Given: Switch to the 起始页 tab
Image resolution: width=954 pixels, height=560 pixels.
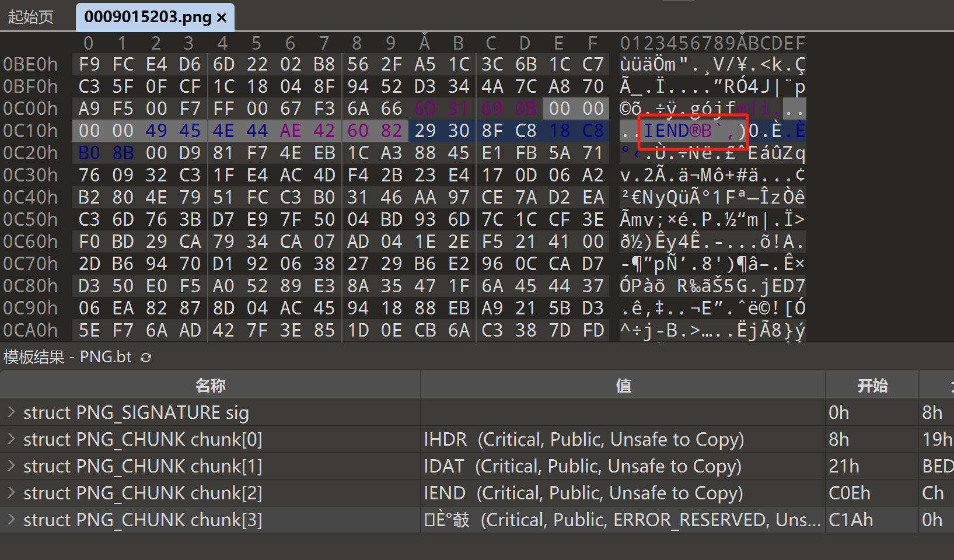Looking at the screenshot, I should (x=30, y=16).
